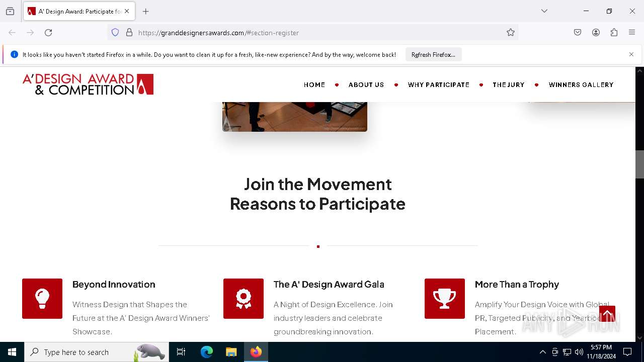Open the Firefox account icon
The image size is (644, 362).
pos(596,33)
